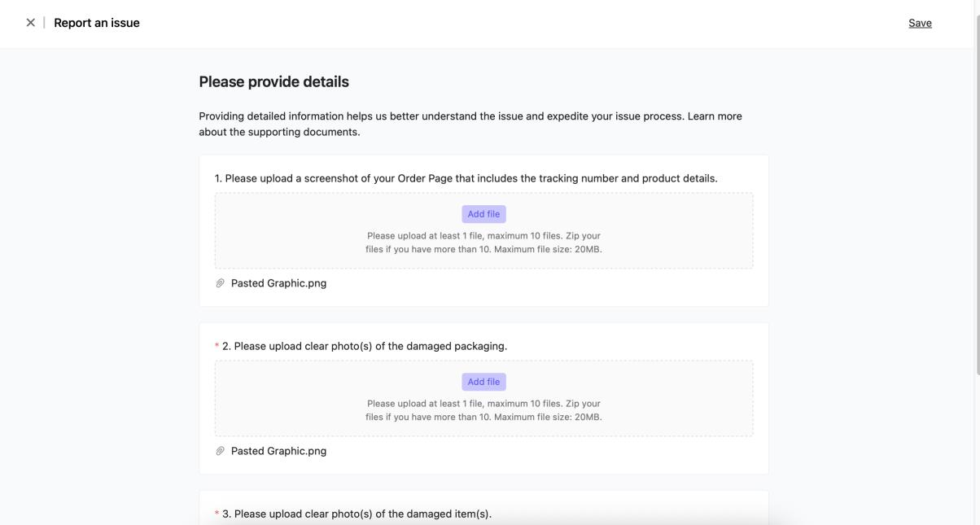Close the Report an issue form
This screenshot has height=525, width=980.
(30, 23)
